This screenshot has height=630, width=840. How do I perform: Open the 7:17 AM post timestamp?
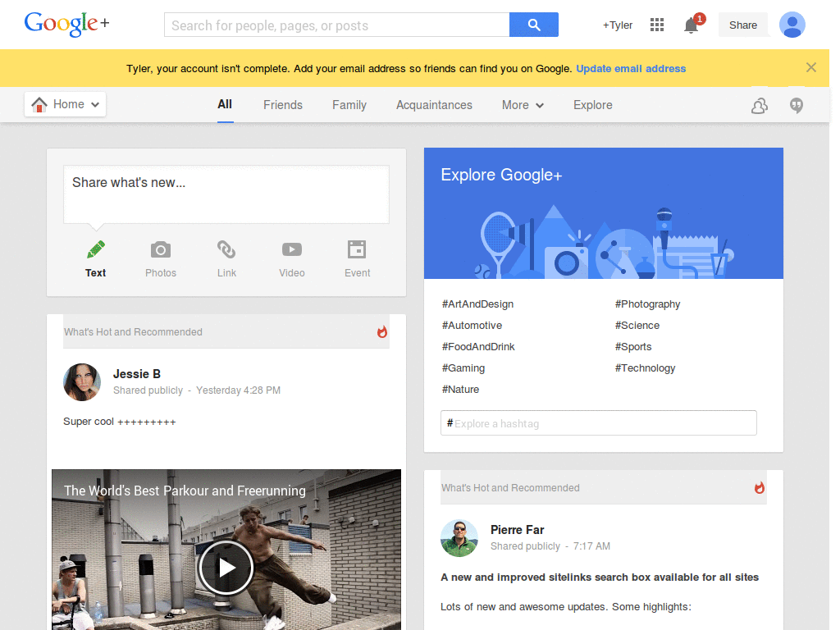coord(591,546)
